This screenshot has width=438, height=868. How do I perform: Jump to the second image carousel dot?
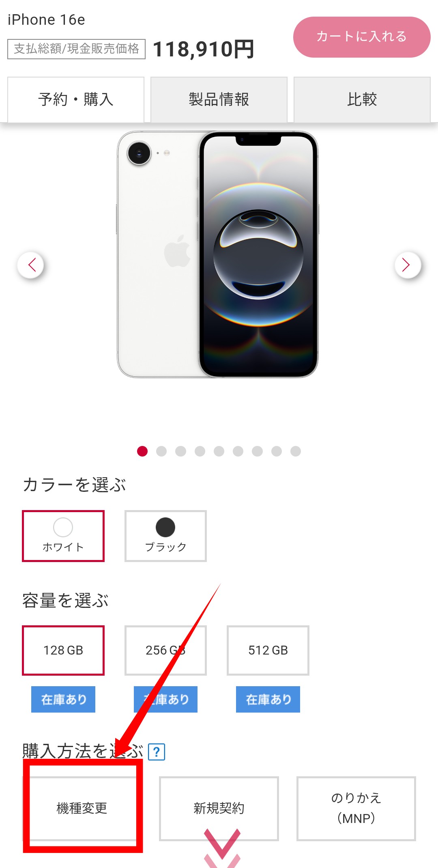pos(161,451)
